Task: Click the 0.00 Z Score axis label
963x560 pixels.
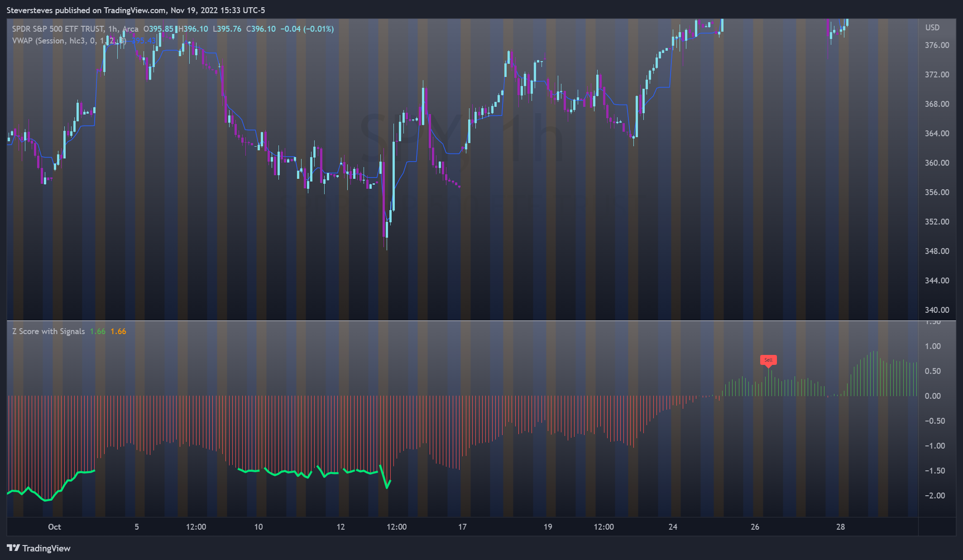Action: point(933,396)
